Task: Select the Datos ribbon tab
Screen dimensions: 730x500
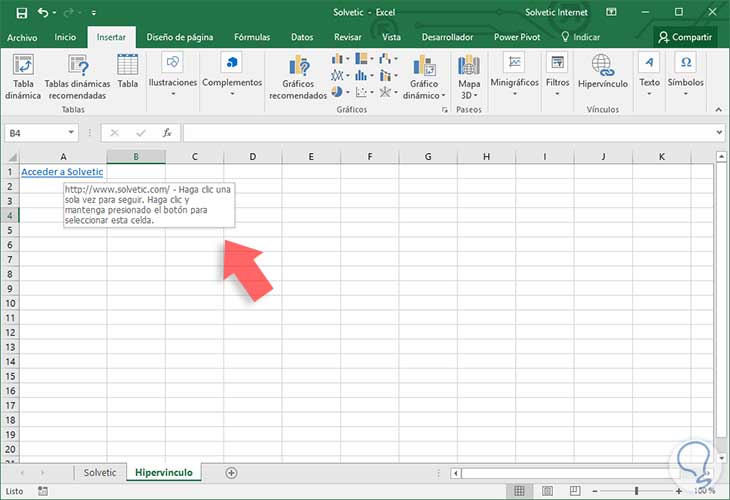Action: (x=302, y=37)
